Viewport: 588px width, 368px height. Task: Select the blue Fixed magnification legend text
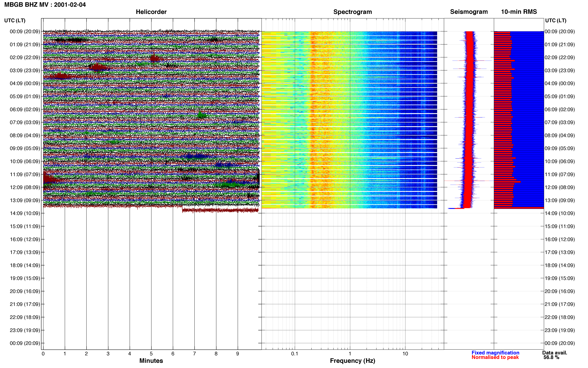click(x=495, y=353)
